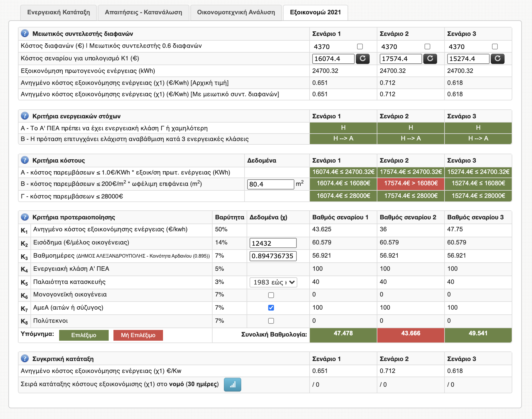Open help icon beside Κριτήρια κόστους
This screenshot has height=419, width=532.
(x=25, y=160)
